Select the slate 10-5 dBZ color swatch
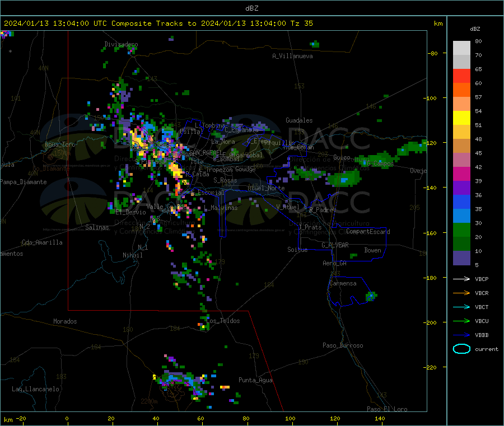The width and height of the screenshot is (504, 426). tap(461, 258)
